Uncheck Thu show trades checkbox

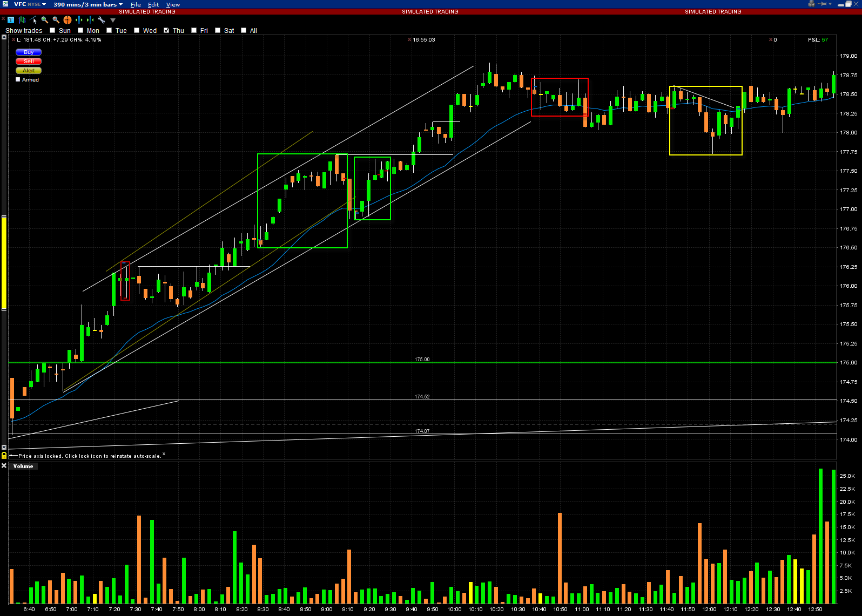(166, 30)
